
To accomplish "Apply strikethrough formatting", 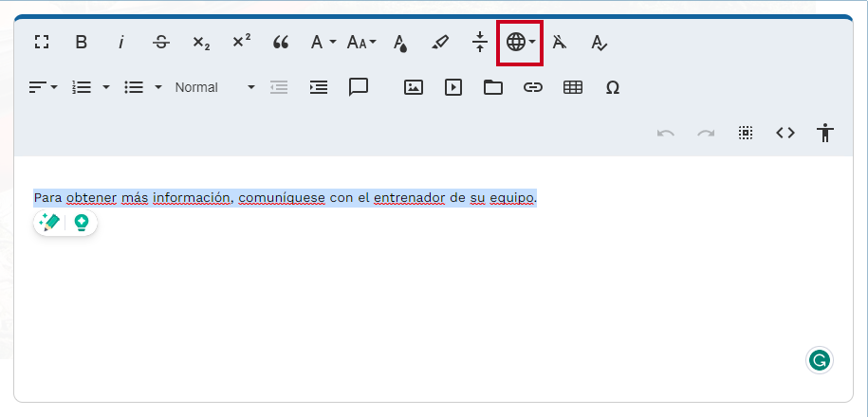I will 161,42.
